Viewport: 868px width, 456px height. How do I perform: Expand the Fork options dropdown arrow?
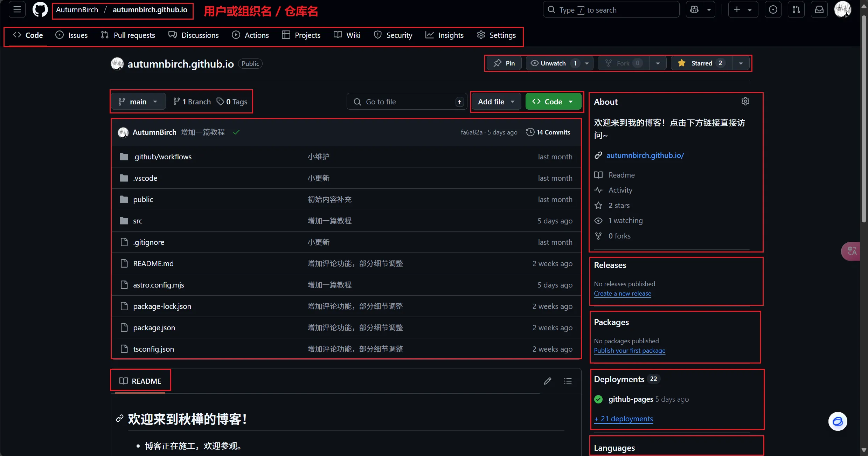[658, 63]
